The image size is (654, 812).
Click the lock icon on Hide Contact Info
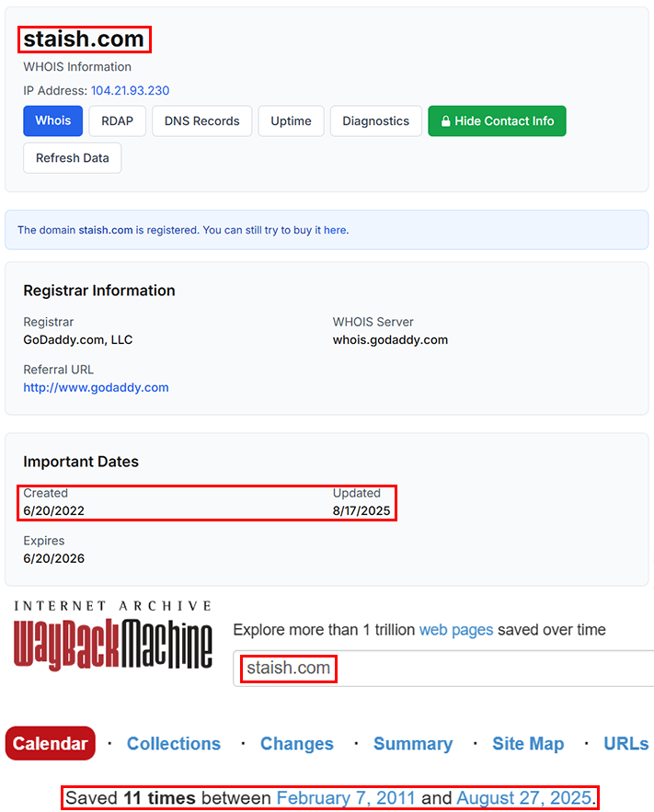[x=445, y=121]
